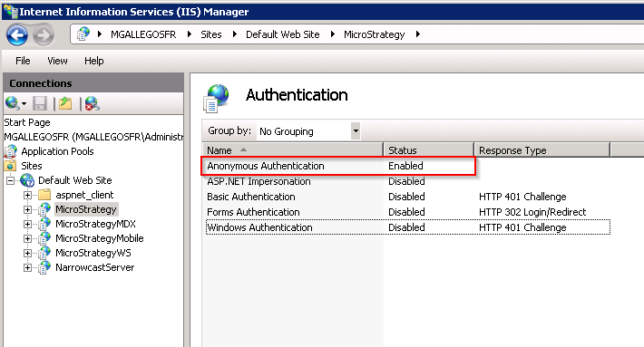Click the Back navigation arrow button

[17, 34]
